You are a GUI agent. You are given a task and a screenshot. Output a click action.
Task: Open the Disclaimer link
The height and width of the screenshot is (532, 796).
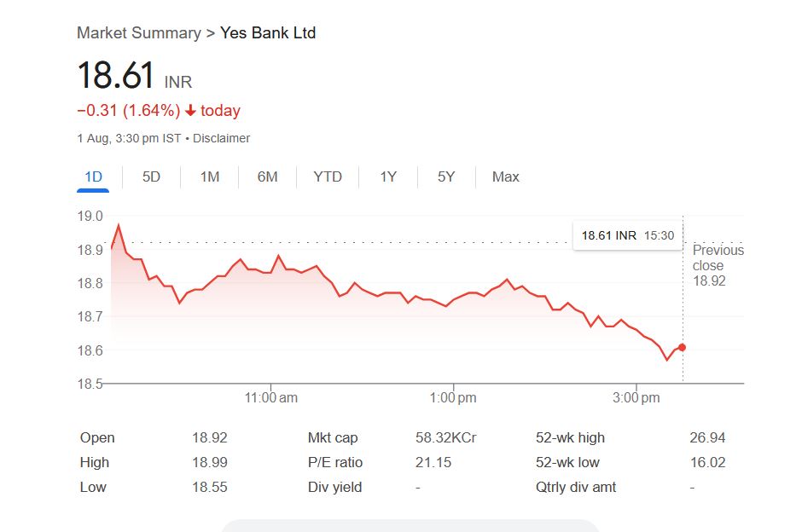tap(222, 138)
